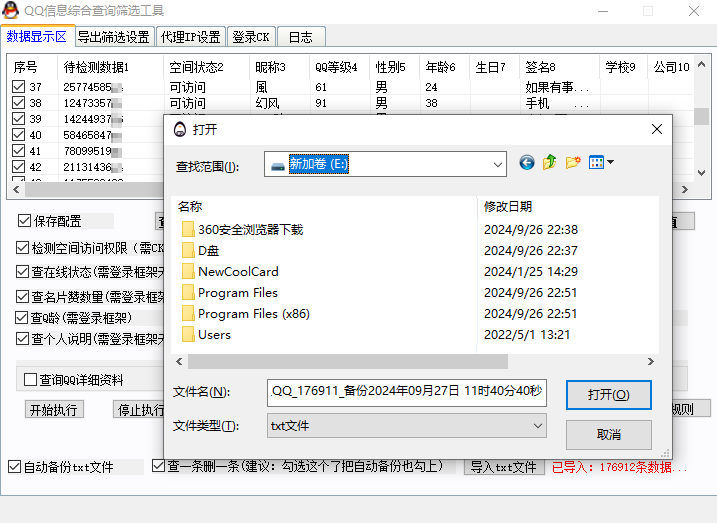Create a new folder in drive E
Screen dimensions: 717x523
pos(573,163)
